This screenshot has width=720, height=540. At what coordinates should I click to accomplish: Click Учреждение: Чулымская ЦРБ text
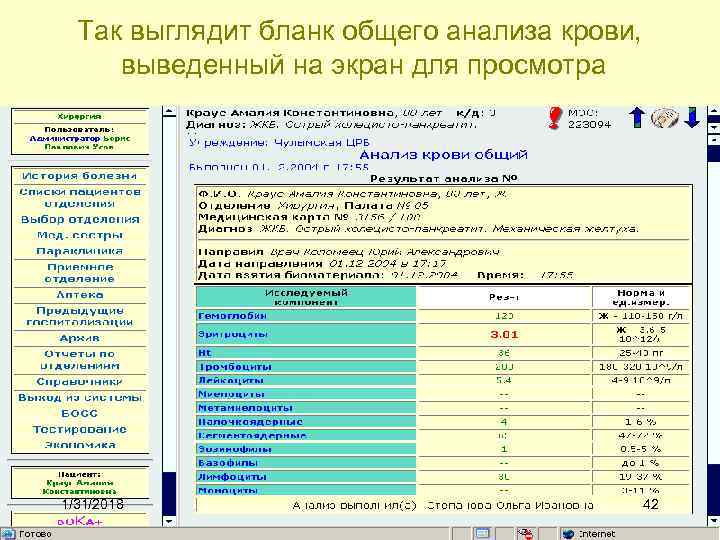pos(279,143)
